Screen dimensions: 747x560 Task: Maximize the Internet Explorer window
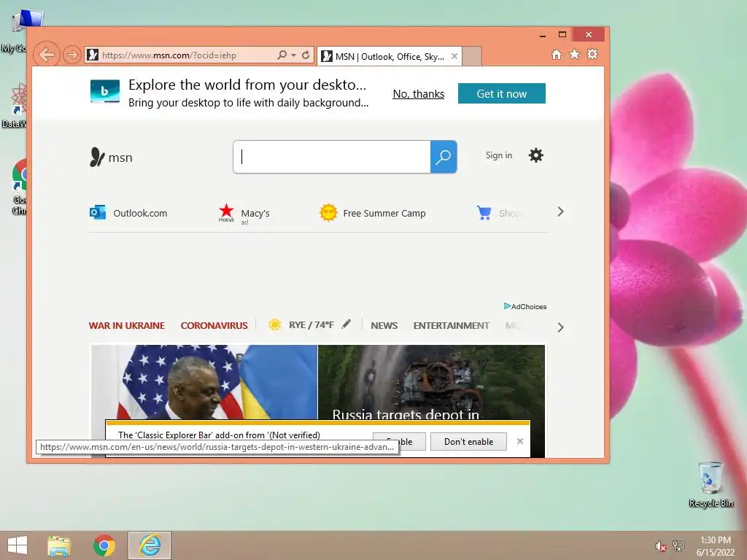point(562,34)
